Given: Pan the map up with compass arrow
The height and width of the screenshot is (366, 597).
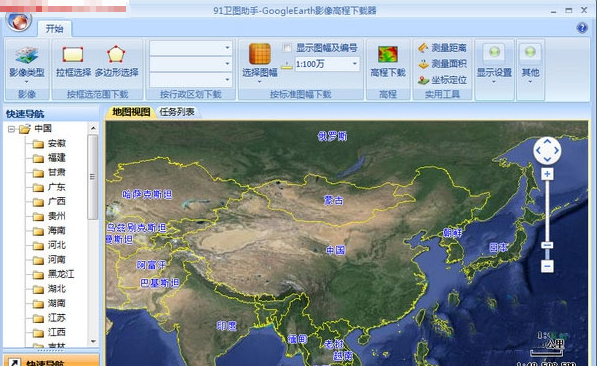Looking at the screenshot, I should pyautogui.click(x=547, y=141).
